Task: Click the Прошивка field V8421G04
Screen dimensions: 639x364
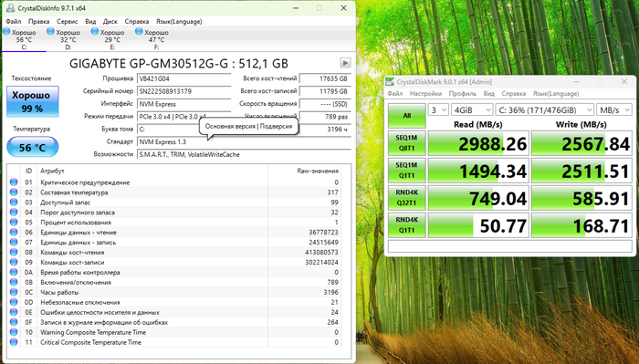Action: click(184, 78)
